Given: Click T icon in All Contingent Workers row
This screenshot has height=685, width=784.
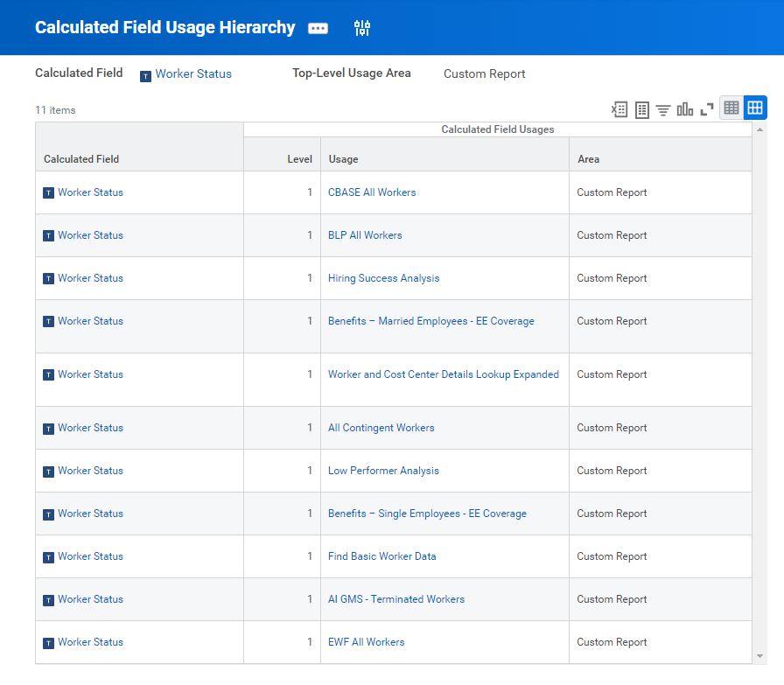Looking at the screenshot, I should click(x=48, y=429).
